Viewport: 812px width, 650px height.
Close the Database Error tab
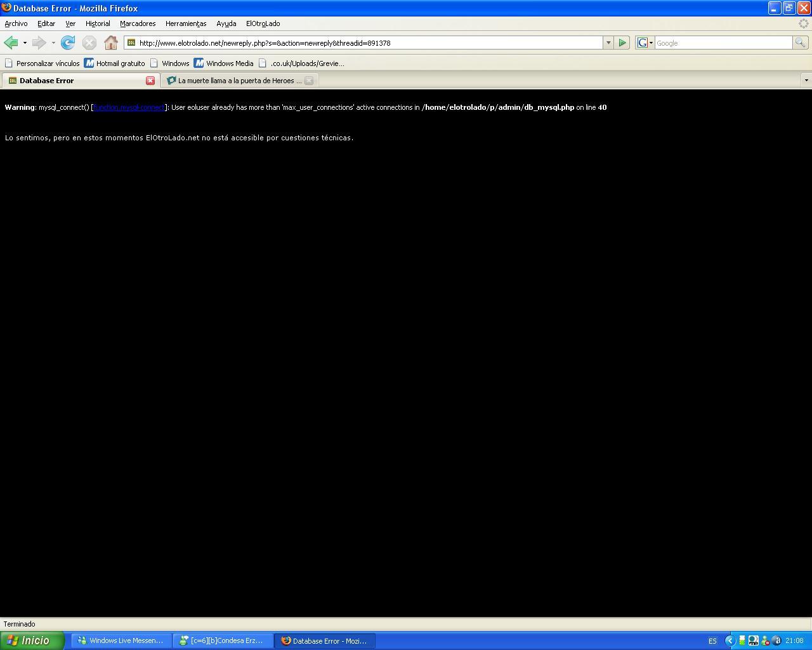[150, 81]
